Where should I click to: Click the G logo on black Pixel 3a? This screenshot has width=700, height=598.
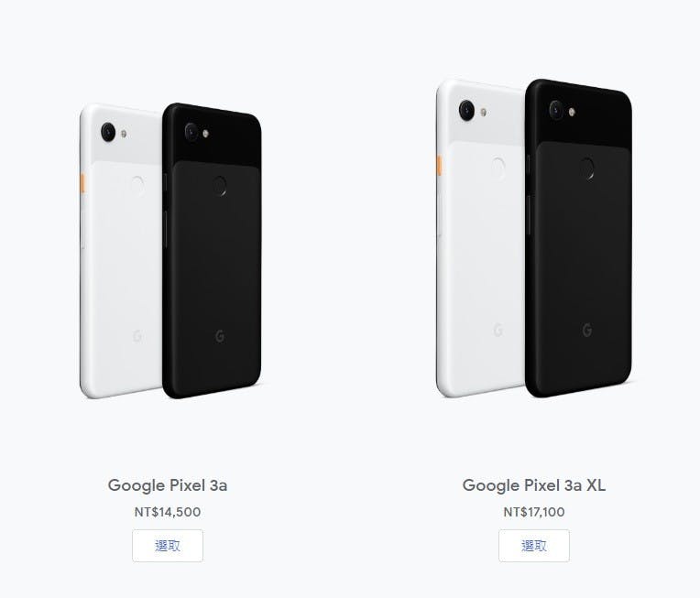[x=220, y=336]
